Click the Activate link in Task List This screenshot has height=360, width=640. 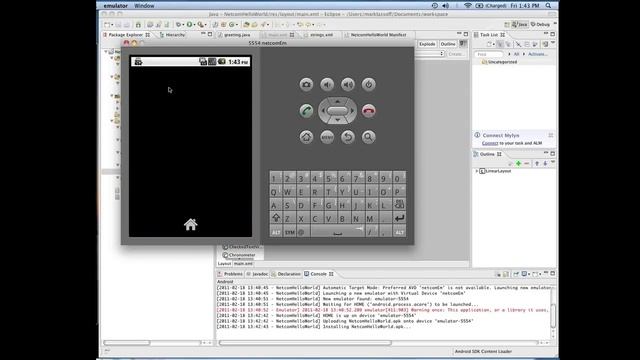(538, 54)
